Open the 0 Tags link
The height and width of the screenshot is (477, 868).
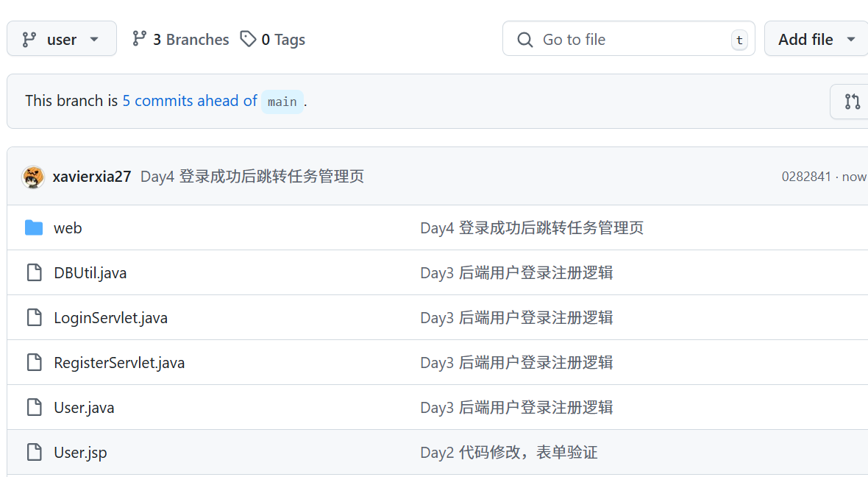click(x=273, y=40)
